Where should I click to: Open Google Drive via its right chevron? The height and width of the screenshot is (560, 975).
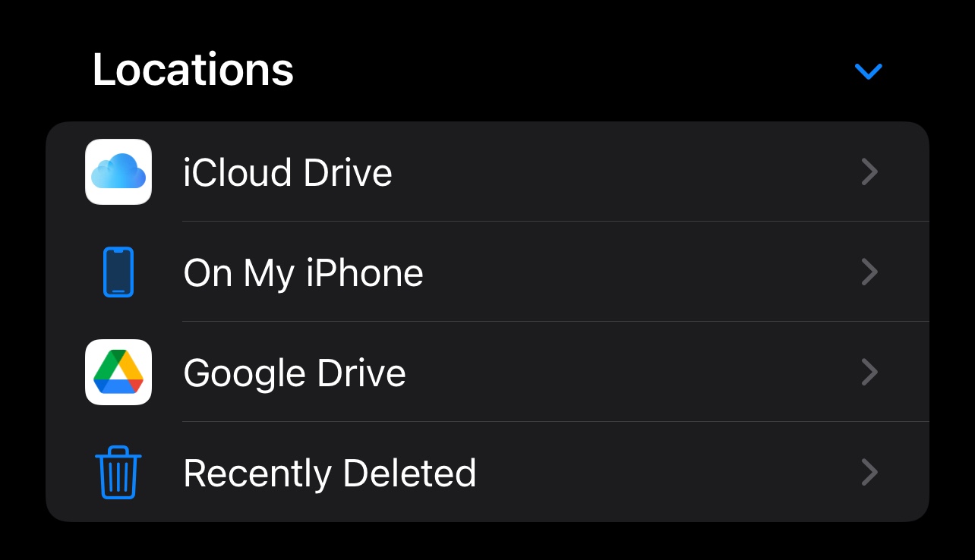(870, 373)
